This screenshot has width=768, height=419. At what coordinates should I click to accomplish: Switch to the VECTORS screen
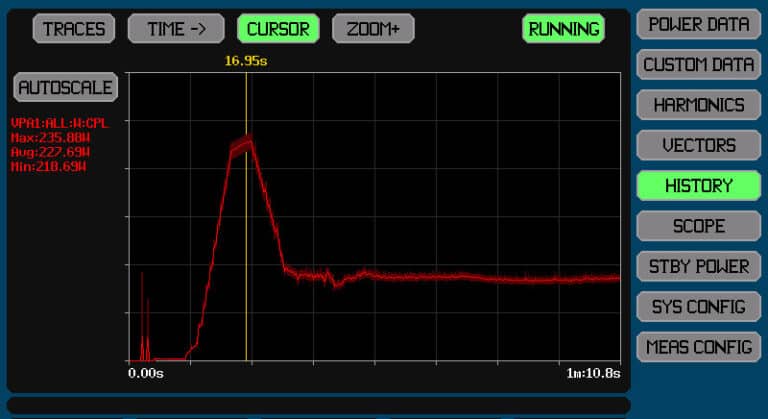(699, 145)
